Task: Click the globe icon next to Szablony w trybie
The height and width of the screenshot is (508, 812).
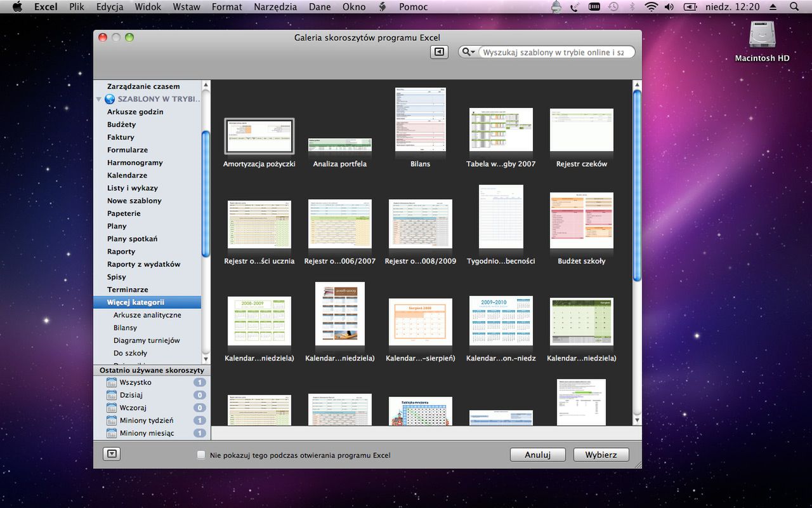Action: pos(110,99)
